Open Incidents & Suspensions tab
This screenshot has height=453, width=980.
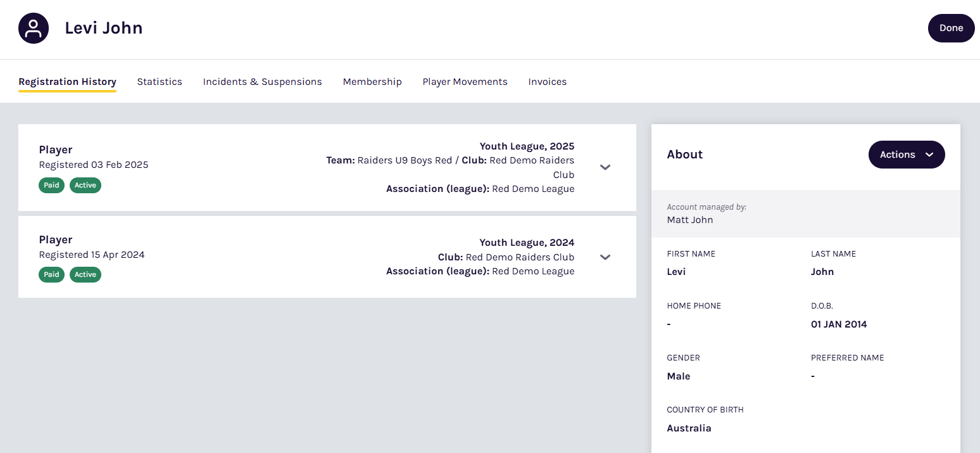[x=262, y=82]
